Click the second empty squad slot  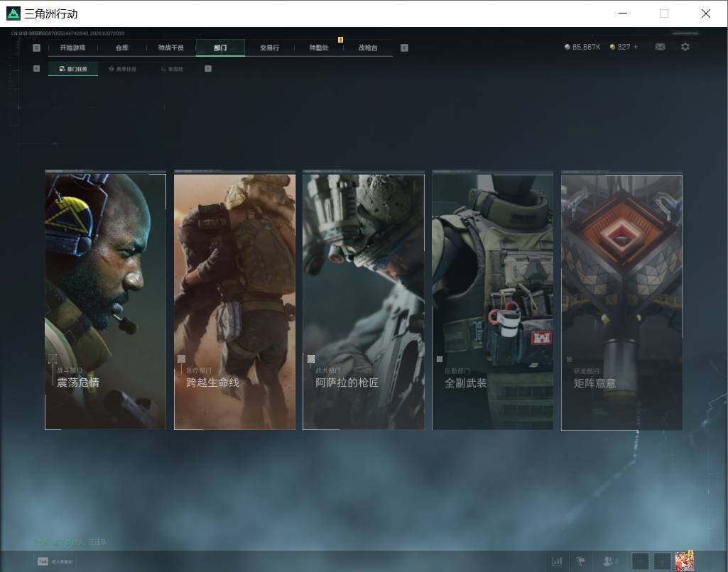pyautogui.click(x=662, y=561)
